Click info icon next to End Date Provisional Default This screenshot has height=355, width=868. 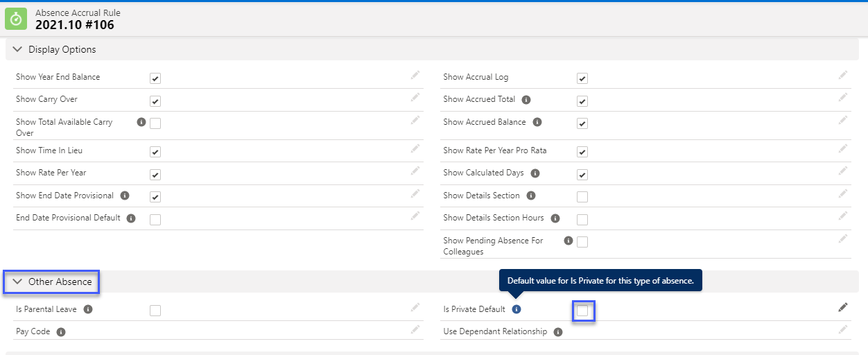click(x=131, y=218)
